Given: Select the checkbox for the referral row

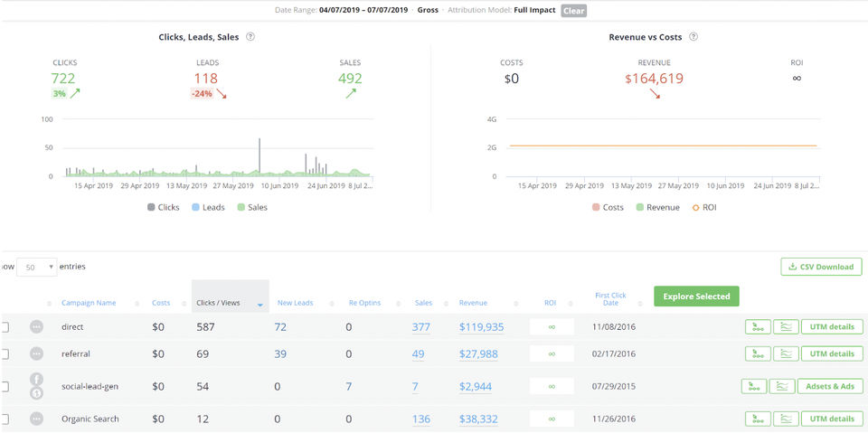Looking at the screenshot, I should tap(5, 353).
